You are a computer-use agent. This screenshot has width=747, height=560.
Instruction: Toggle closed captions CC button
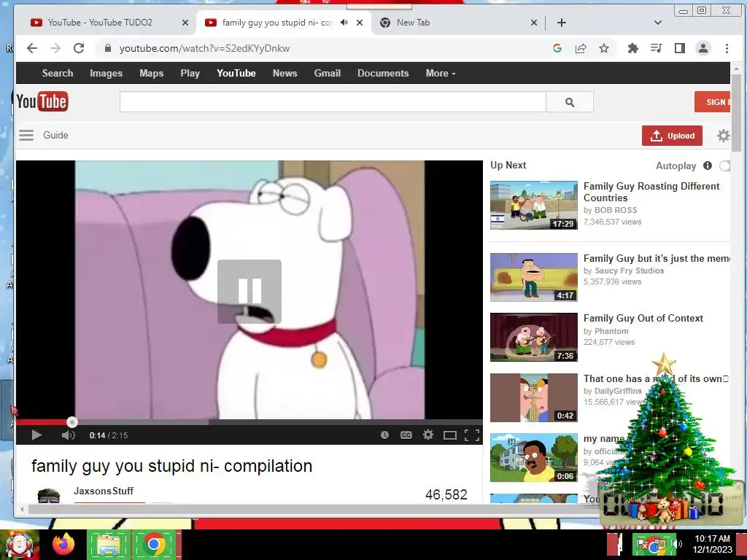coord(406,435)
